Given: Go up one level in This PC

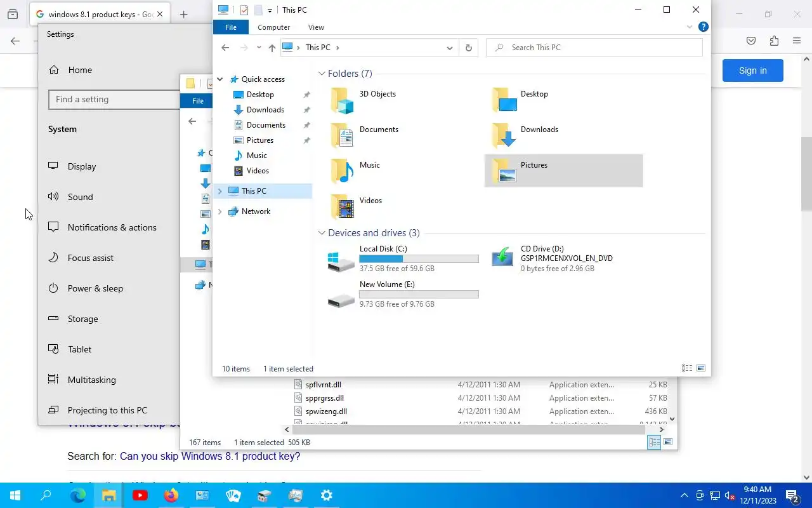Looking at the screenshot, I should pyautogui.click(x=272, y=48).
